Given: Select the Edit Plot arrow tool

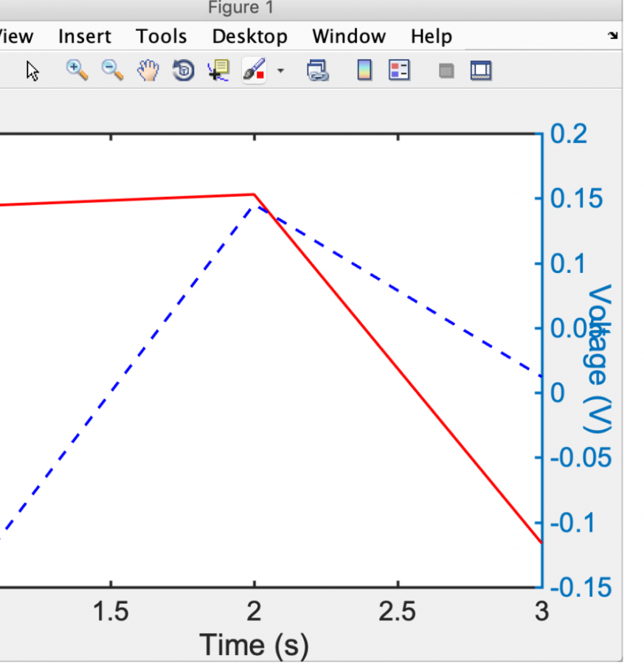Looking at the screenshot, I should pyautogui.click(x=32, y=71).
